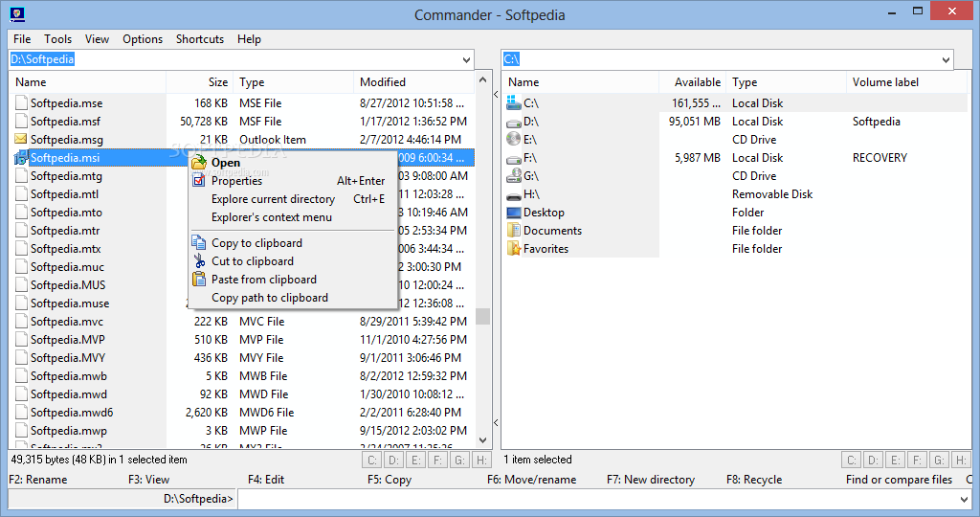The height and width of the screenshot is (517, 980).
Task: Open the View menu
Action: point(97,38)
